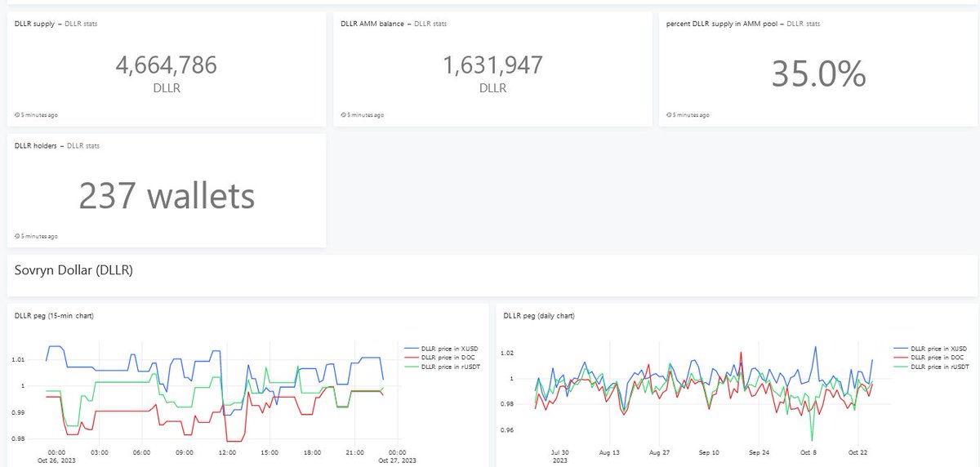This screenshot has width=980, height=467.
Task: Select the 4,664,786 supply value
Action: point(167,64)
